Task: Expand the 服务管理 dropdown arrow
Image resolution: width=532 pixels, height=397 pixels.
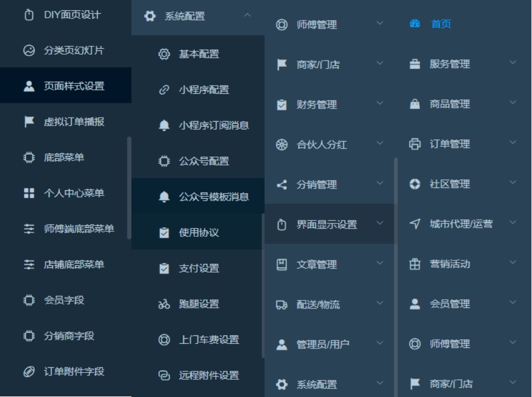Action: [513, 62]
